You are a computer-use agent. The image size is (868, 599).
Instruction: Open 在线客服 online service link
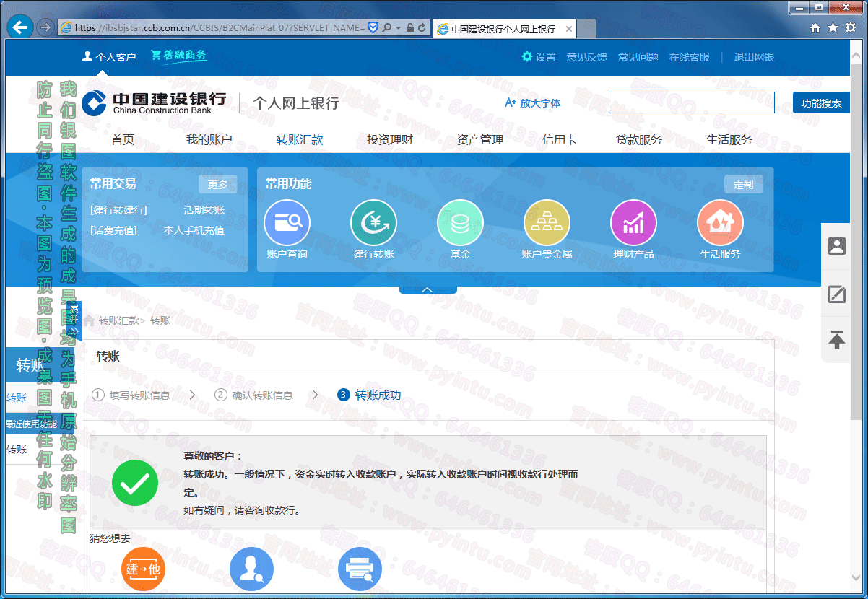click(x=690, y=57)
